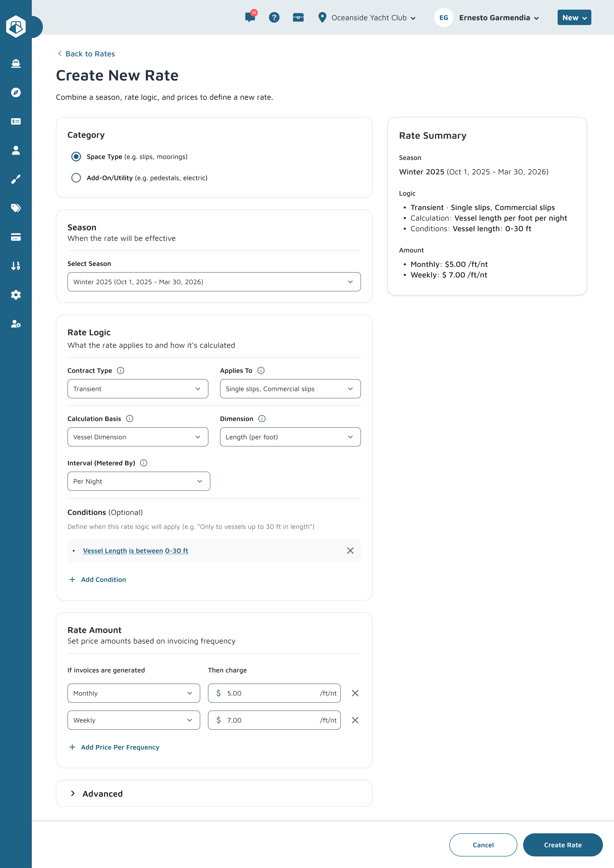Viewport: 614px width, 868px height.
Task: Edit the 0-30 ft condition value
Action: tap(176, 551)
